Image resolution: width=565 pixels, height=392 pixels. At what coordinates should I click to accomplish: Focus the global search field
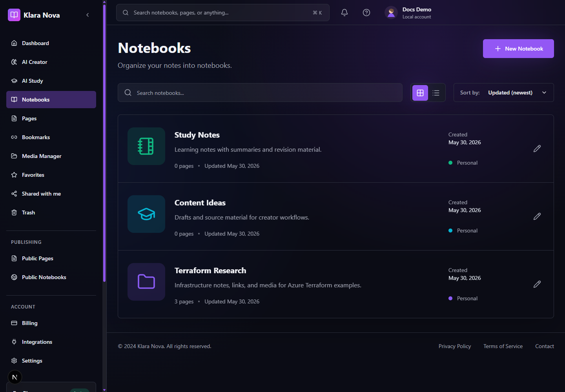coord(223,13)
